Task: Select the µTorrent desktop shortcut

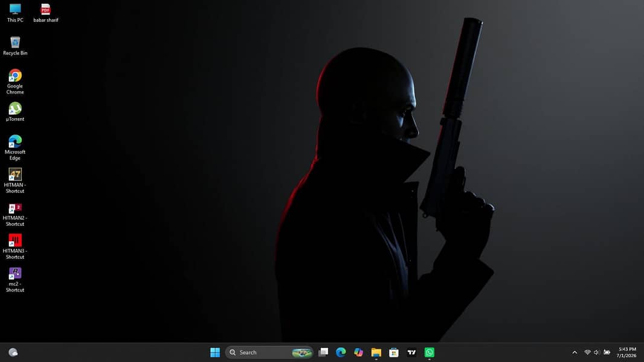Action: click(15, 112)
